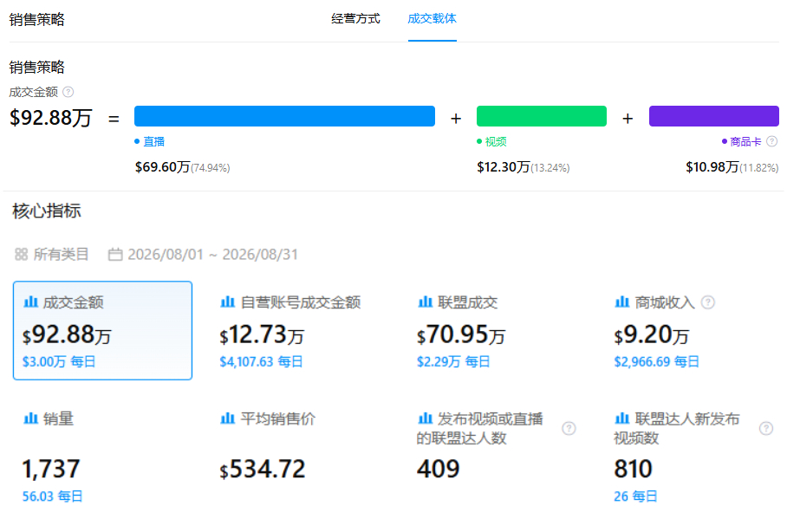787x532 pixels.
Task: Click chart icon on 发布视频或直播的联盟达人数 card
Action: (x=425, y=418)
